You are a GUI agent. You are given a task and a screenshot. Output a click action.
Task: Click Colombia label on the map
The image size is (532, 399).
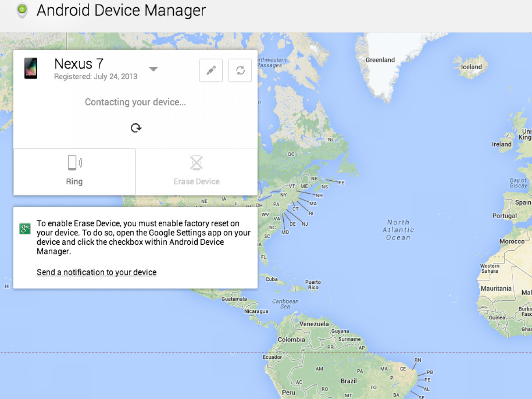tap(291, 340)
